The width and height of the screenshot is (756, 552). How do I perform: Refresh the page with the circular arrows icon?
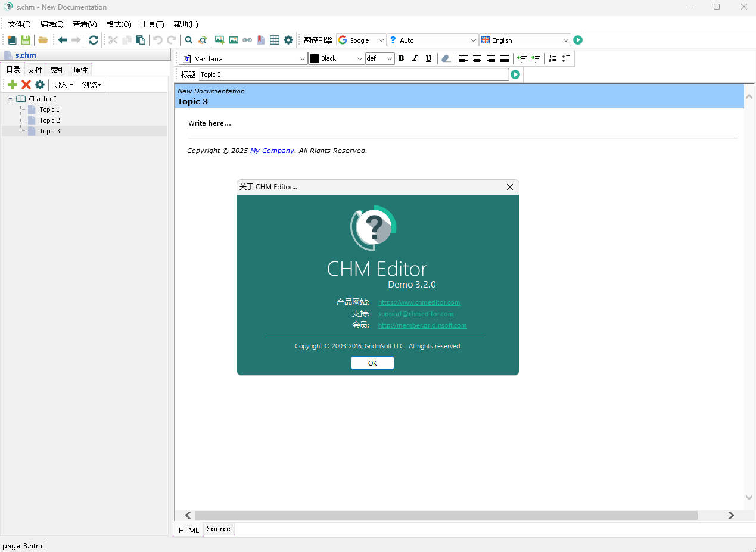point(94,40)
